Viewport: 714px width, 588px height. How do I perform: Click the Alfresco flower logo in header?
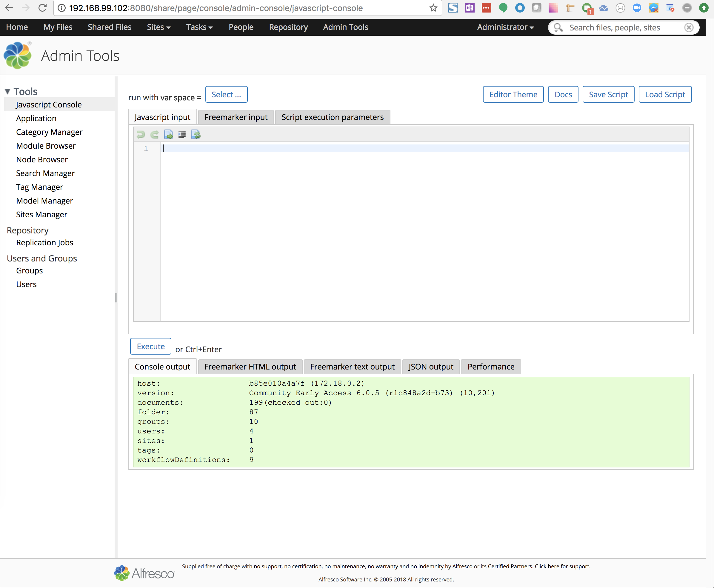pos(18,56)
